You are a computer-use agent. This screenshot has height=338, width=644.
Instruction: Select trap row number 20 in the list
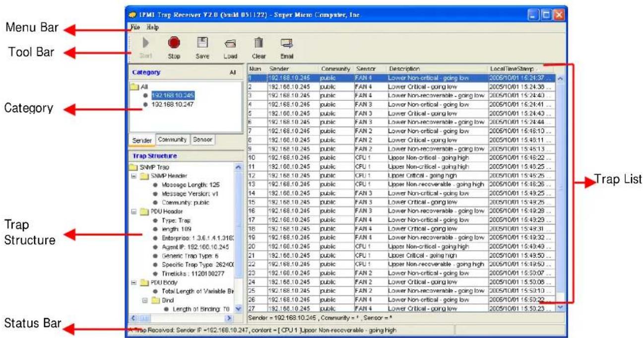point(401,246)
